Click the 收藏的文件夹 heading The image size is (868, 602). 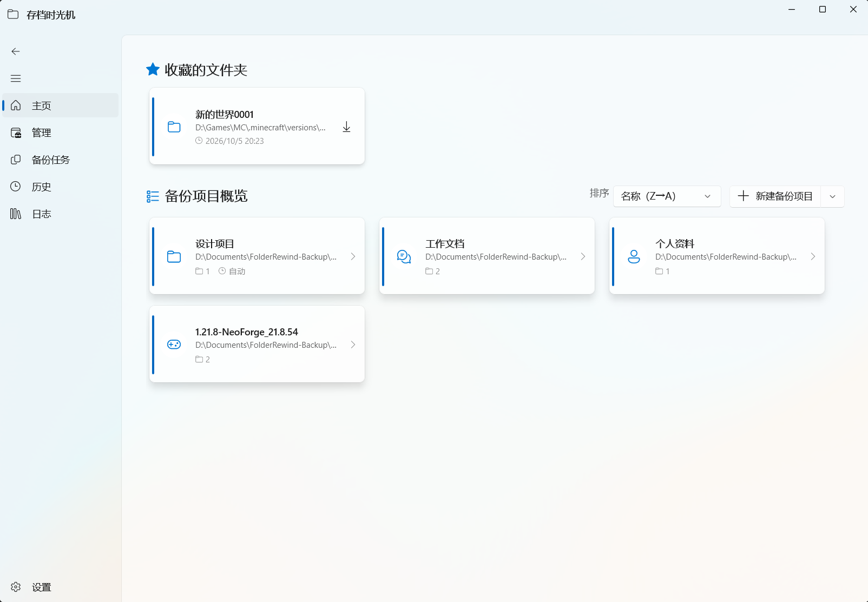[x=206, y=70]
